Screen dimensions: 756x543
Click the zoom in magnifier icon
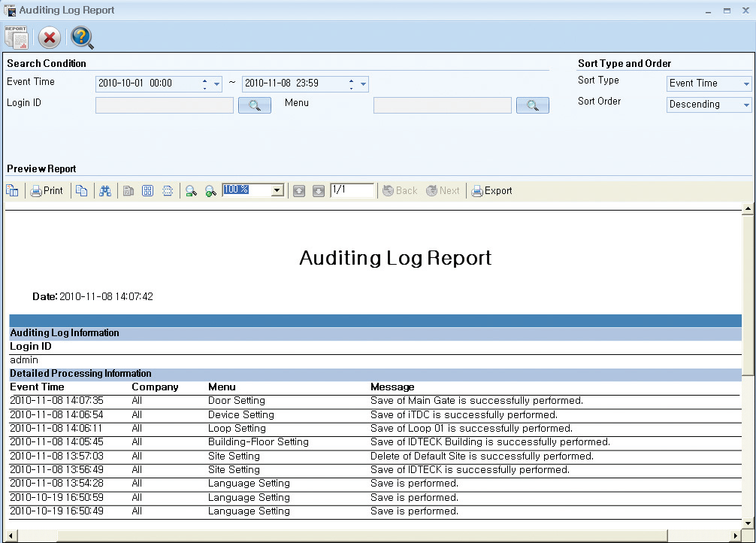pyautogui.click(x=210, y=191)
